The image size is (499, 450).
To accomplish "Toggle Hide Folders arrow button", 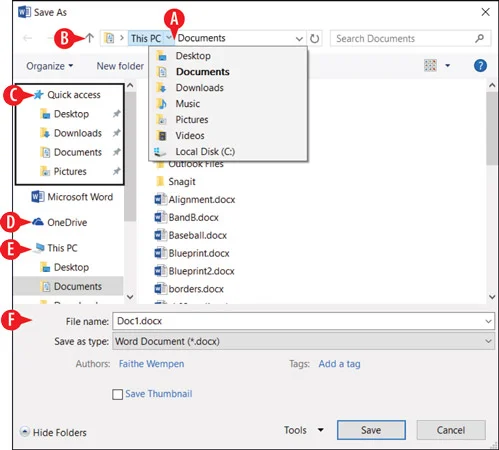I will [24, 432].
